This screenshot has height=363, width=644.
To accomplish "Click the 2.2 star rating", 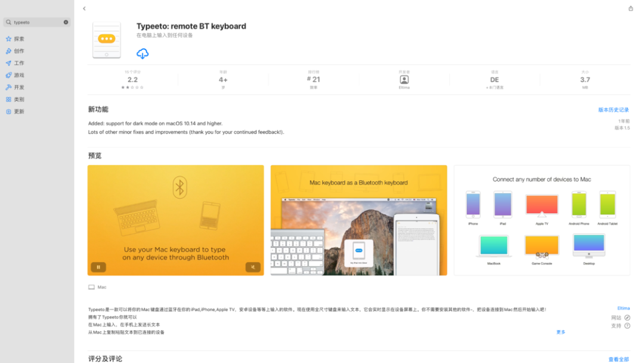I will coord(132,80).
